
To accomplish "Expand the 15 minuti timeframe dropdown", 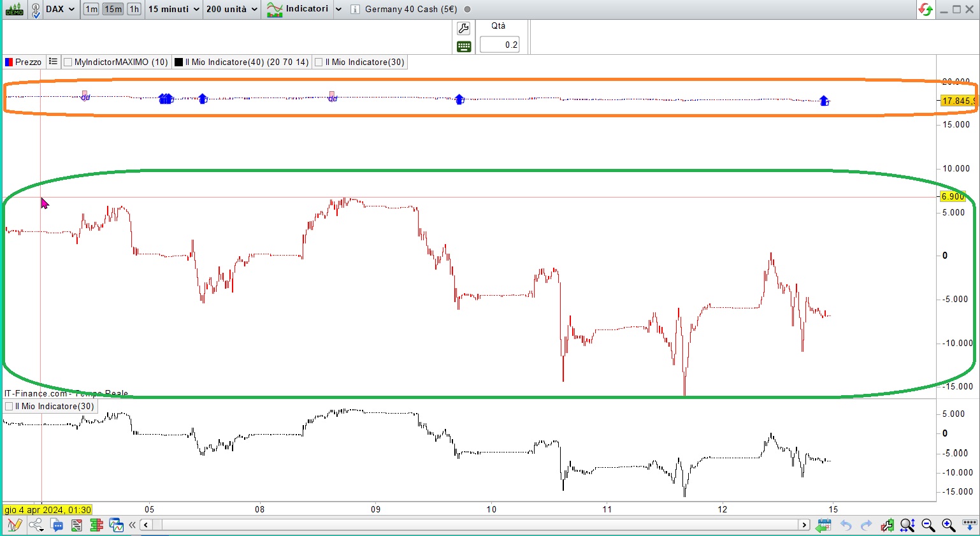I will (174, 9).
